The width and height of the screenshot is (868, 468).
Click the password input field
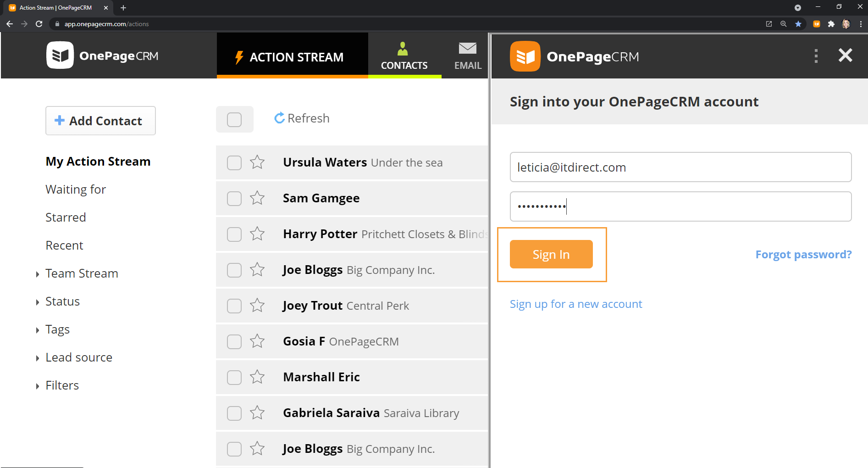click(680, 206)
